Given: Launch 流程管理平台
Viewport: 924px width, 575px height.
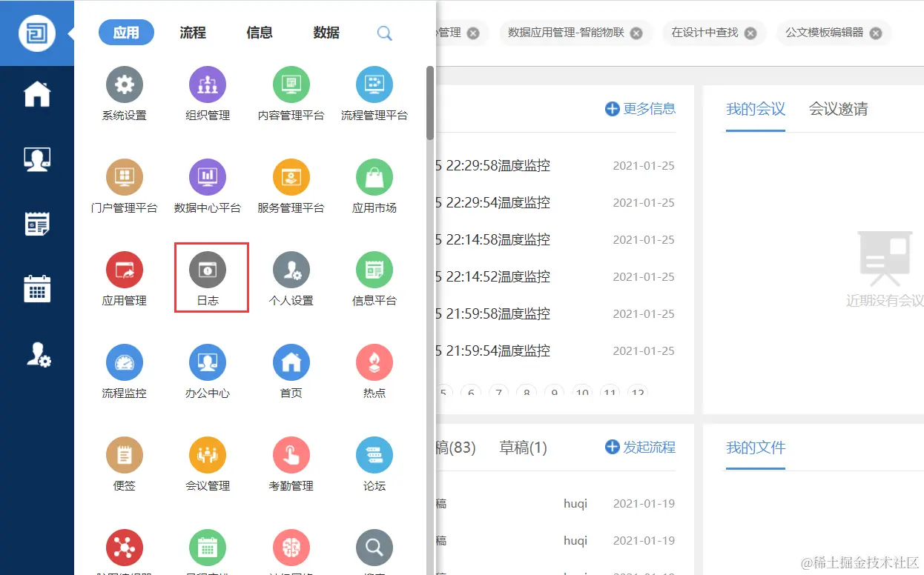Looking at the screenshot, I should click(x=374, y=93).
